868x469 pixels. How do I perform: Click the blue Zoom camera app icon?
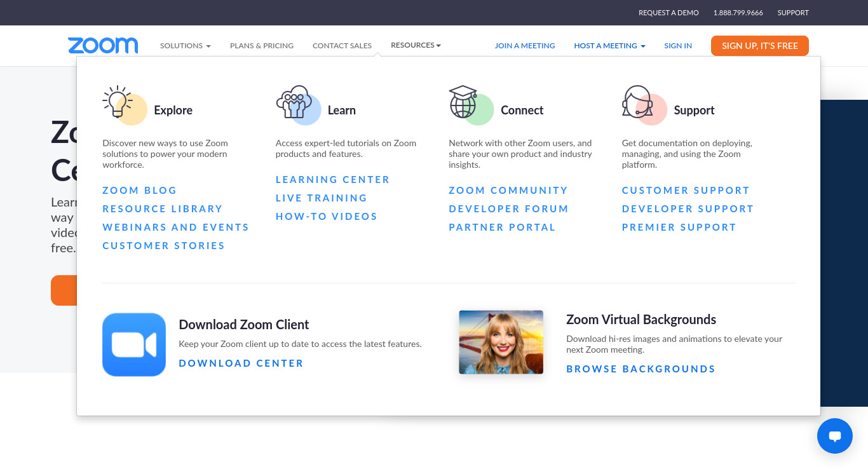134,344
